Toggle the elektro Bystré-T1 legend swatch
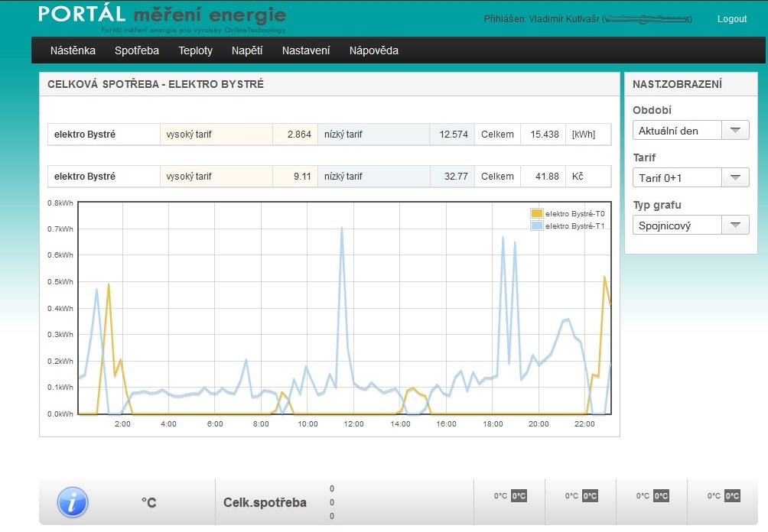Viewport: 768px width, 532px height. click(536, 225)
